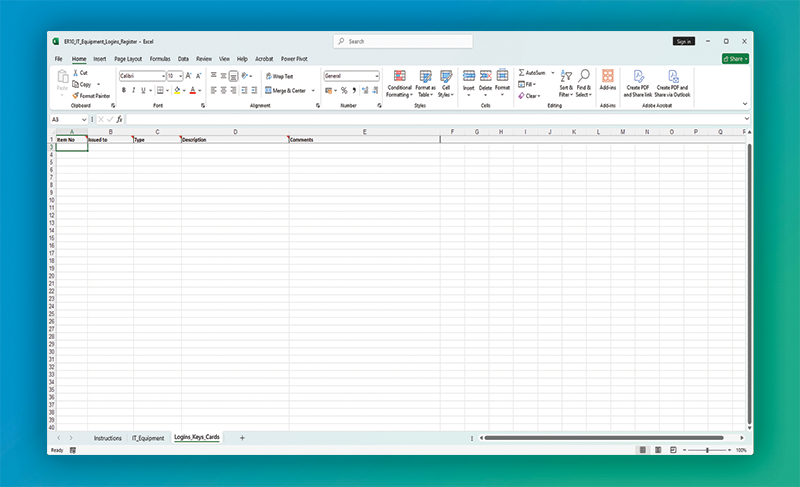Click the Sign in button

(683, 42)
